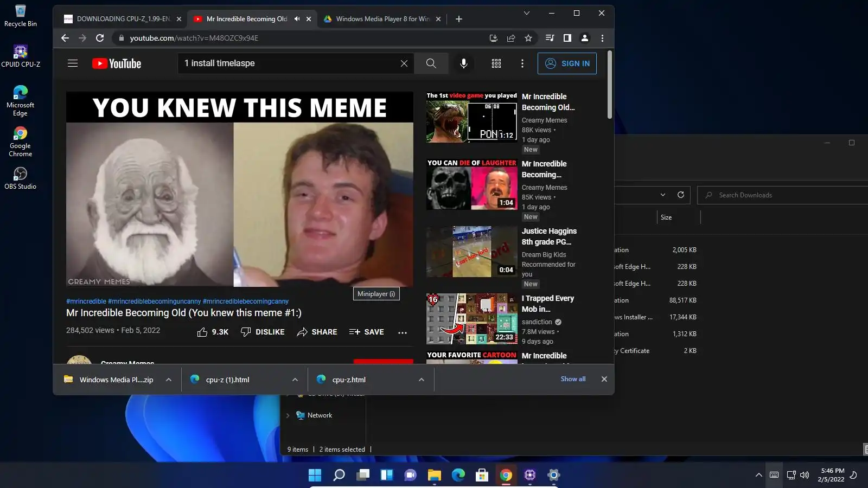Image resolution: width=868 pixels, height=488 pixels.
Task: Close the Chrome downloads bar
Action: tap(604, 379)
